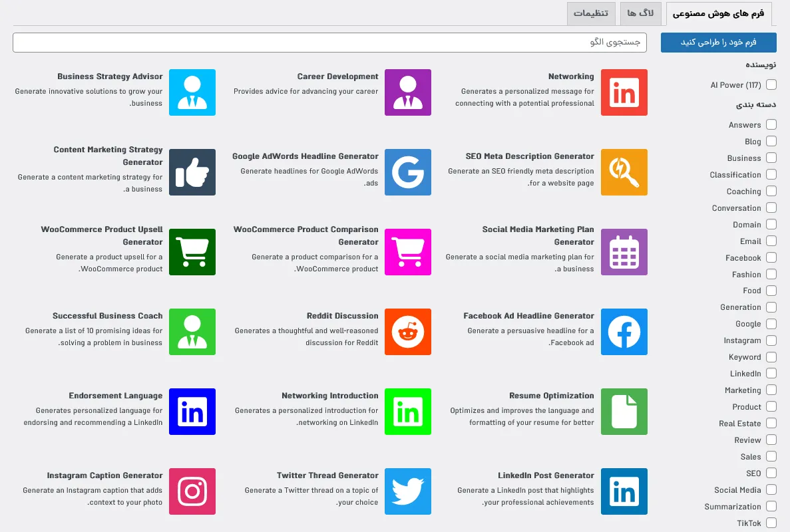Check the Facebook category filter

pyautogui.click(x=771, y=257)
